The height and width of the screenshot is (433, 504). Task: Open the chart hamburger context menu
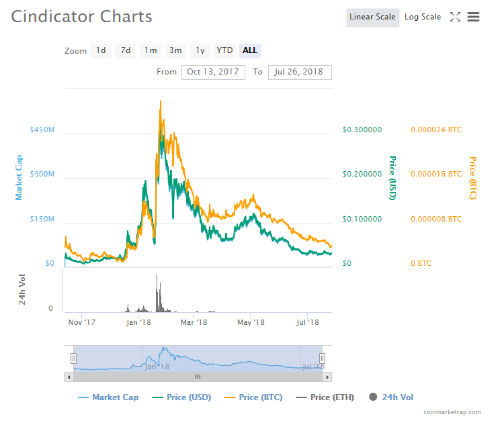tap(473, 17)
